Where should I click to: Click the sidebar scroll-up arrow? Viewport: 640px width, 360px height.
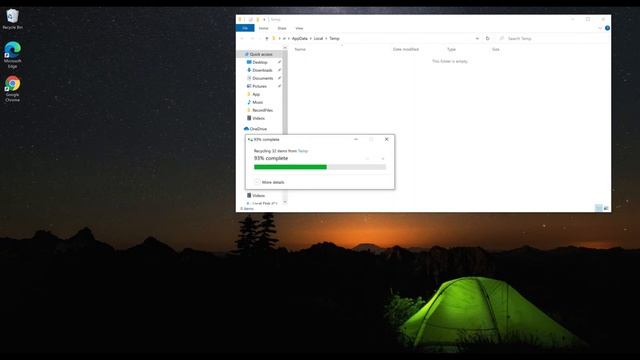tap(285, 48)
